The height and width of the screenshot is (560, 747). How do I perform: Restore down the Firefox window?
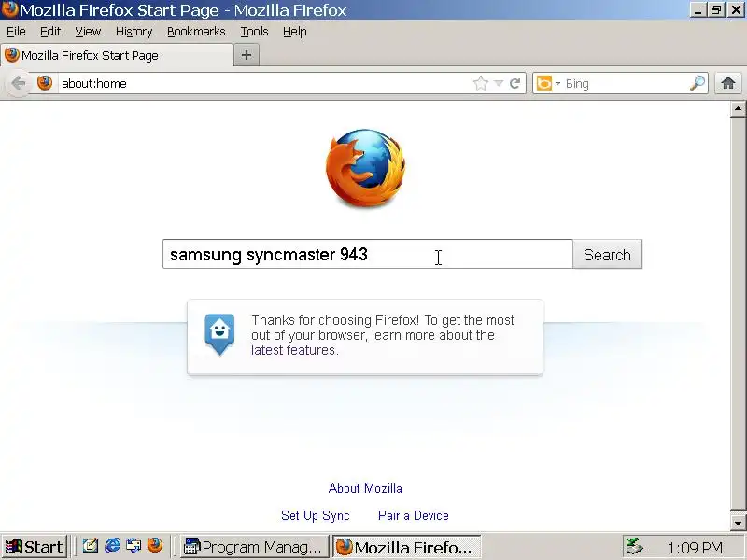(716, 10)
